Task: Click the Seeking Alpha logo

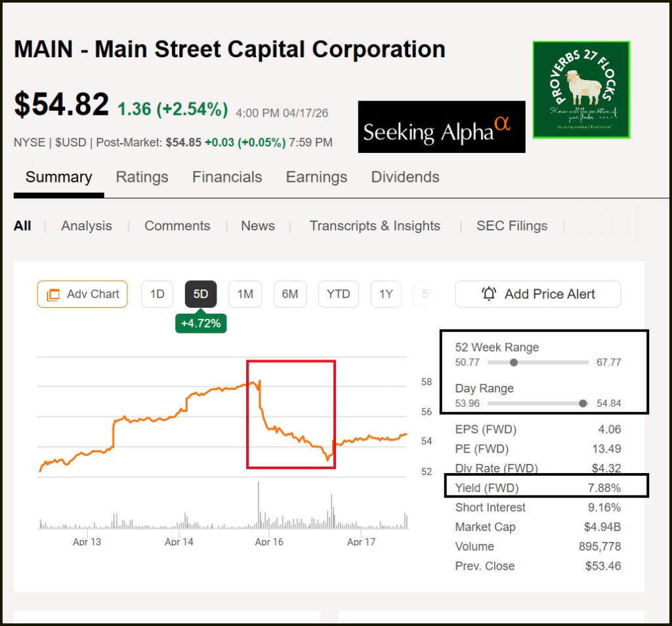Action: point(441,127)
